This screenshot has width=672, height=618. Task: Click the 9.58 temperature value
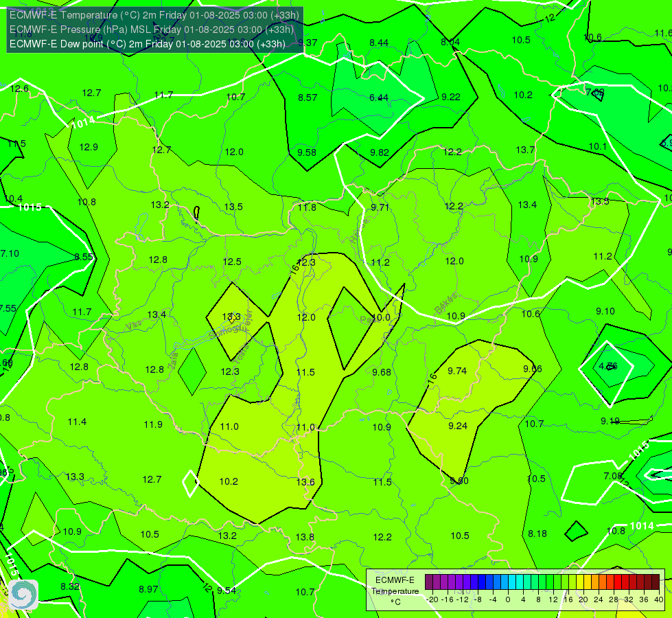tap(307, 152)
